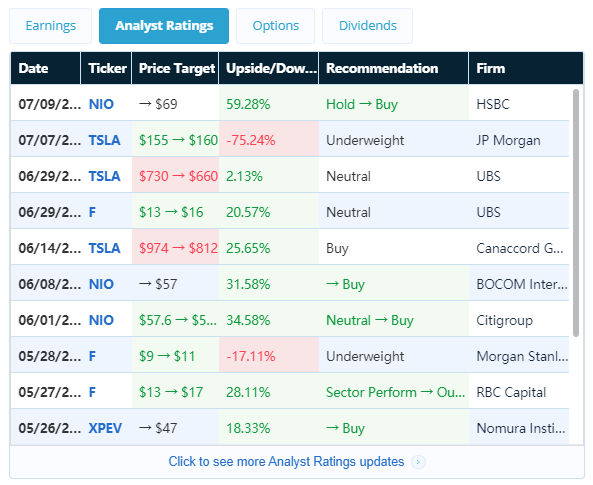This screenshot has width=593, height=485.
Task: Select the Analyst Ratings tab
Action: coord(164,26)
